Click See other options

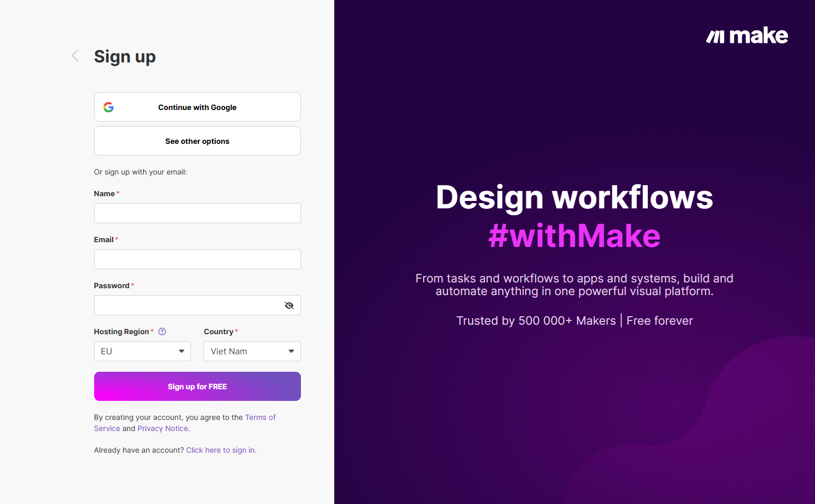click(197, 141)
